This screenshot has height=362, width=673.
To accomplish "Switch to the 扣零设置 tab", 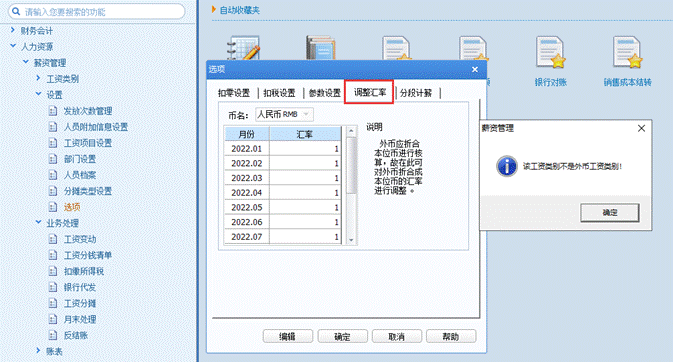I will click(234, 93).
